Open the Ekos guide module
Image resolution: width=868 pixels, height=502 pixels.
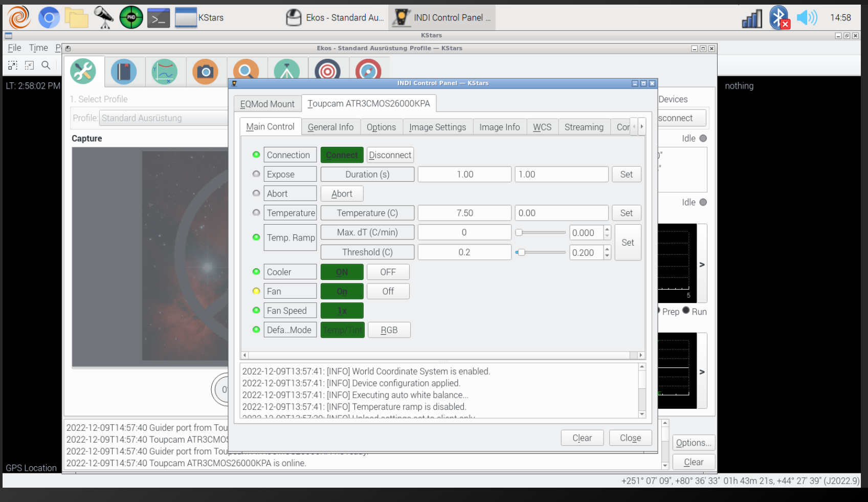[x=368, y=70]
